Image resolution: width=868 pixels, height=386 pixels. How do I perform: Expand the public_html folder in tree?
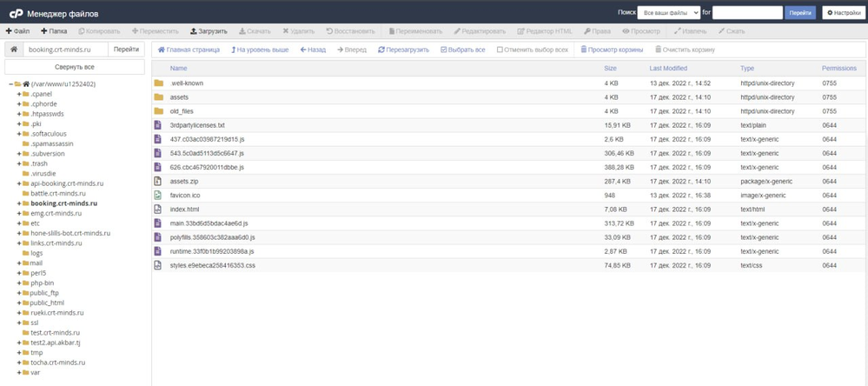pyautogui.click(x=19, y=303)
